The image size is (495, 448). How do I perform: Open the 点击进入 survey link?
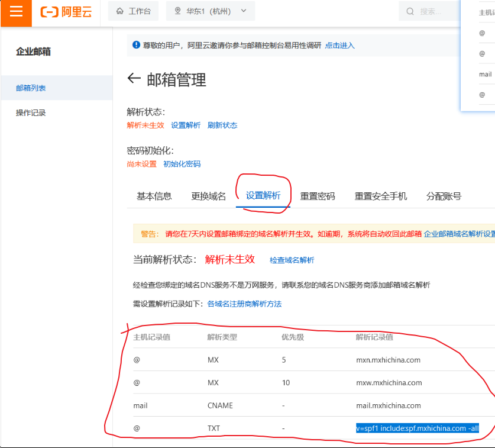pyautogui.click(x=339, y=46)
